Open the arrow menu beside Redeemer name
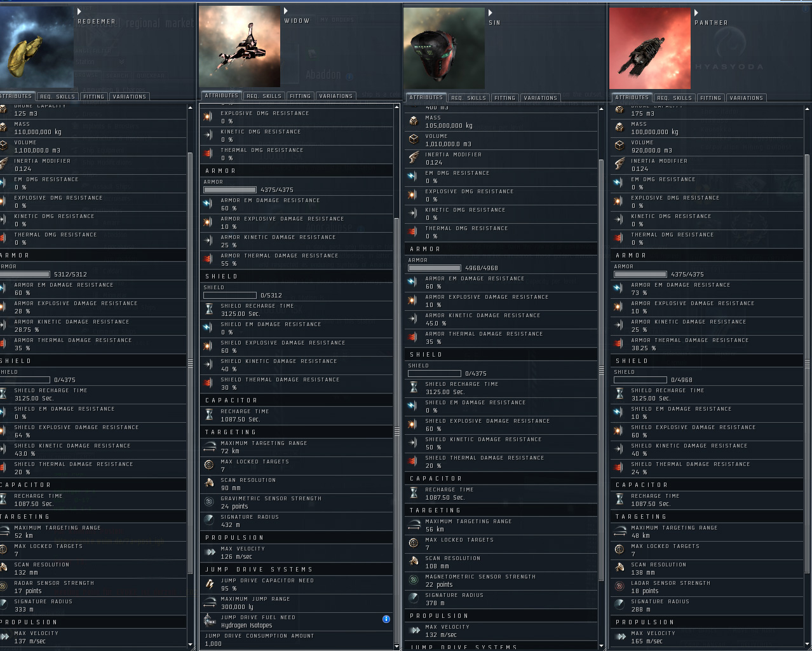This screenshot has width=812, height=651. (79, 11)
